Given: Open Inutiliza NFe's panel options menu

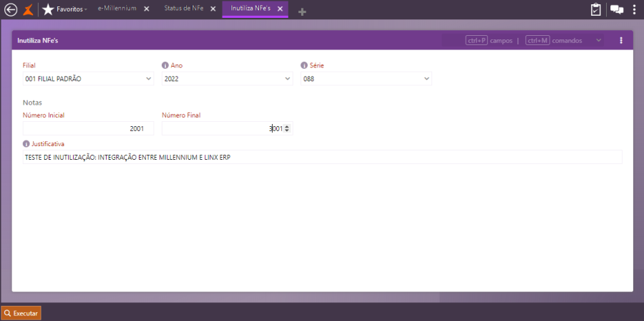Looking at the screenshot, I should 621,40.
